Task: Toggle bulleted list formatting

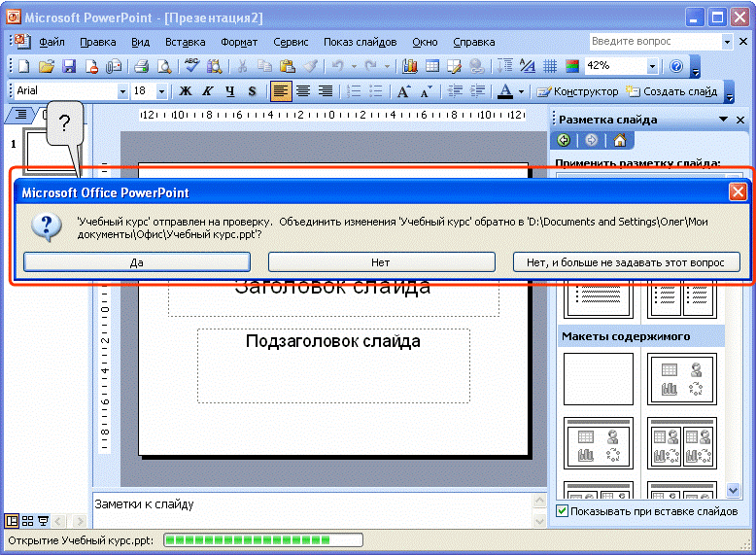Action: [x=376, y=91]
